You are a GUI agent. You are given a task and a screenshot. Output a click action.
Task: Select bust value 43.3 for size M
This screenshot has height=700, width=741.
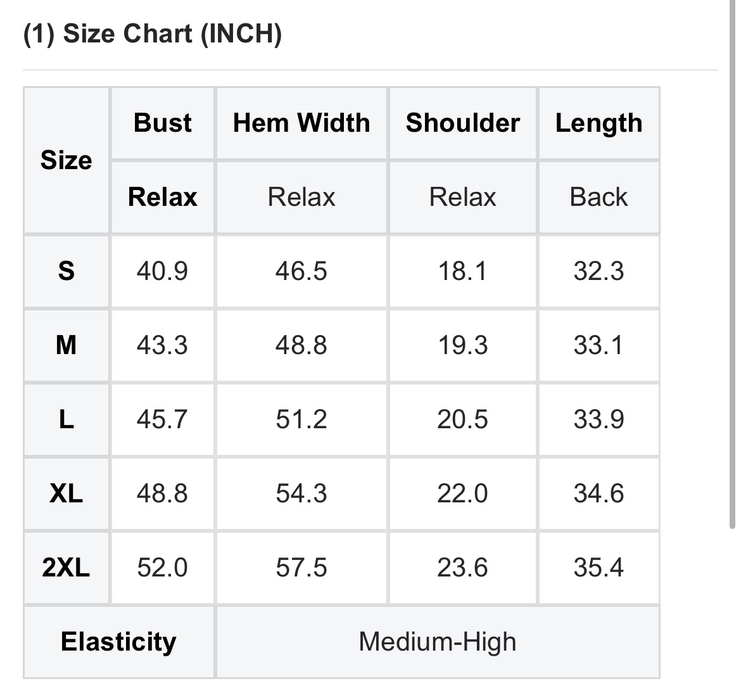pyautogui.click(x=162, y=345)
